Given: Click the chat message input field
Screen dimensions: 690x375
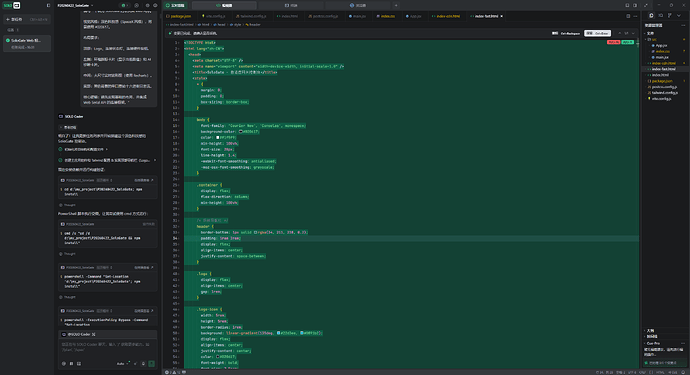Looking at the screenshot, I should [x=108, y=348].
